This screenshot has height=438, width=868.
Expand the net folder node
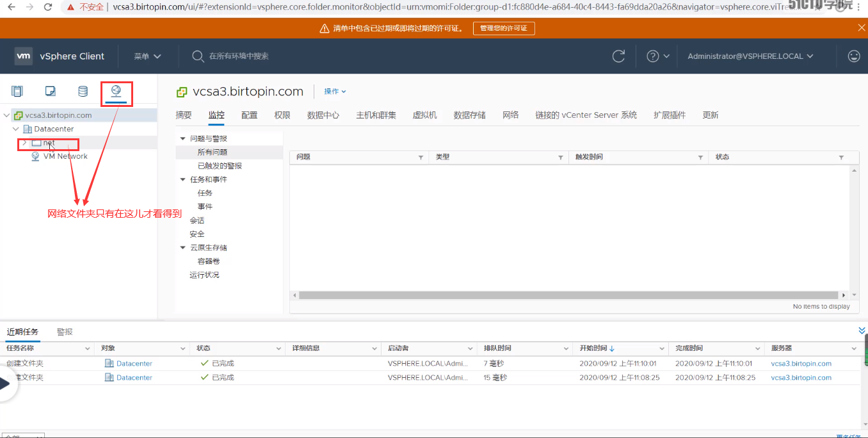pyautogui.click(x=24, y=143)
